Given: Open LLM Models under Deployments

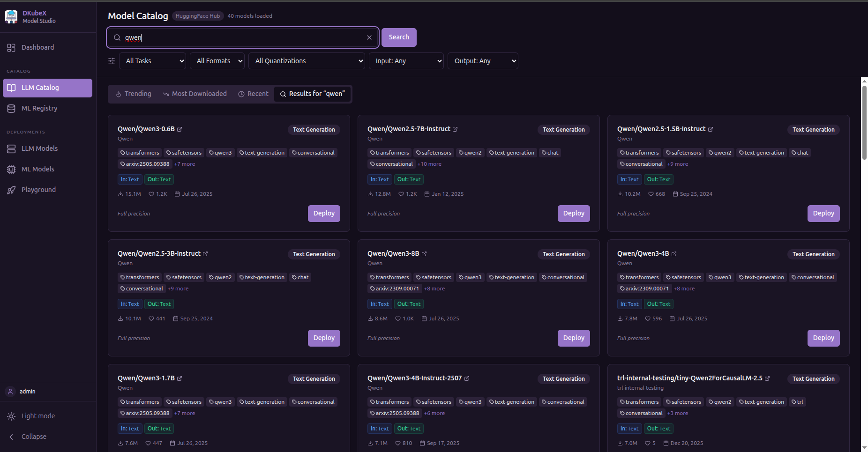Looking at the screenshot, I should (48, 148).
